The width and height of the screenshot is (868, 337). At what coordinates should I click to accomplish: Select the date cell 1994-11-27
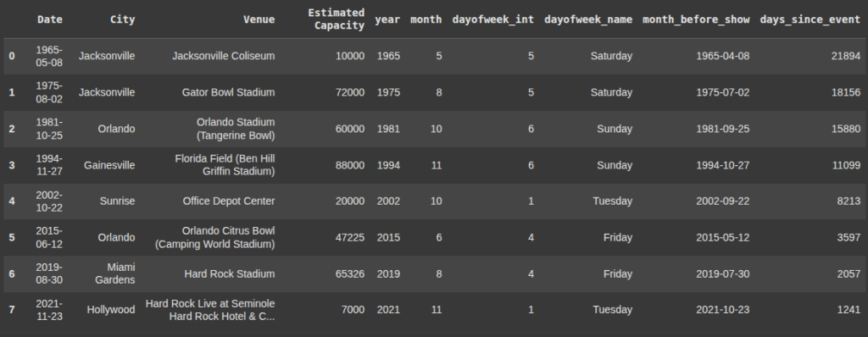pyautogui.click(x=49, y=165)
